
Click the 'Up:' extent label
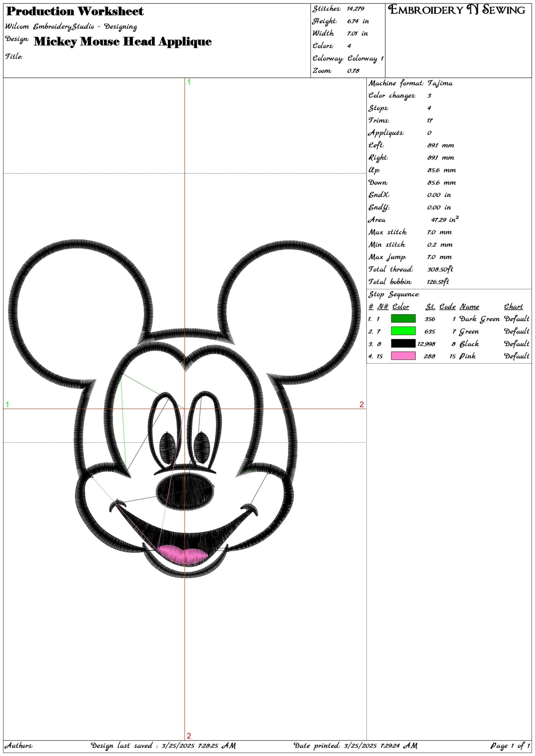374,170
